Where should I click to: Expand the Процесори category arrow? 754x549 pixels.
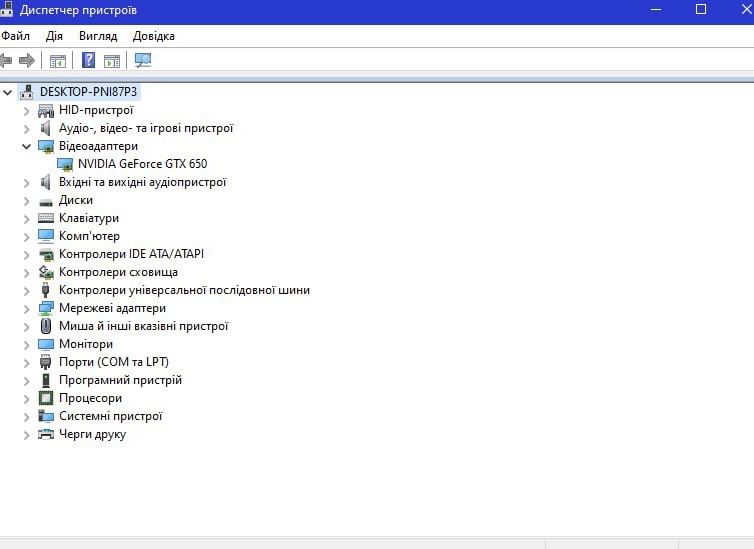pos(26,399)
